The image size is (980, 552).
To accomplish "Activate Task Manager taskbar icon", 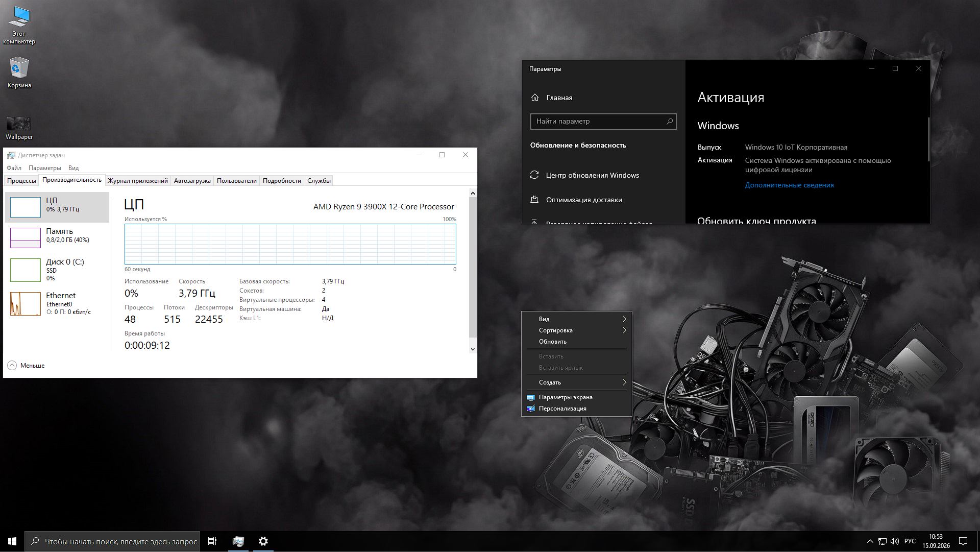I will 238,541.
